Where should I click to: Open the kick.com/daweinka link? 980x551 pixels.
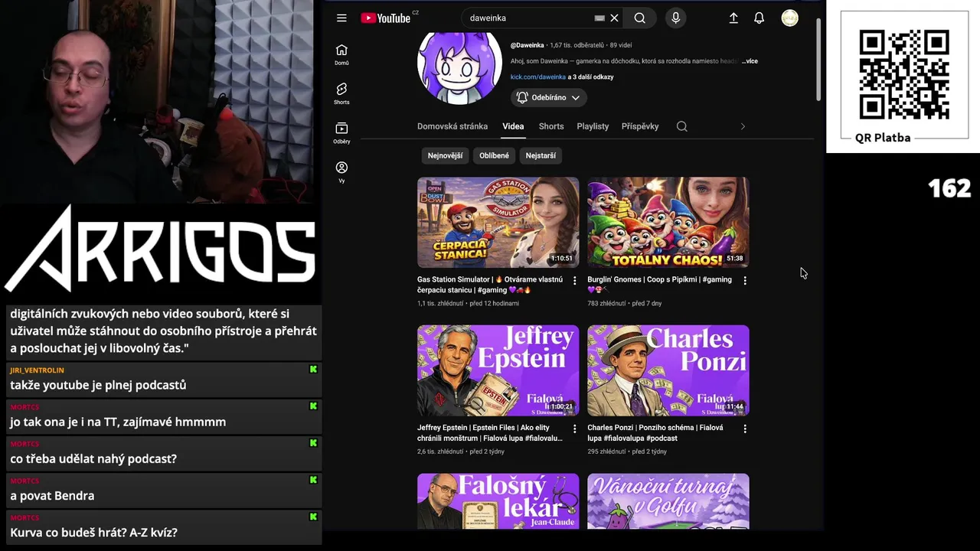(x=538, y=77)
